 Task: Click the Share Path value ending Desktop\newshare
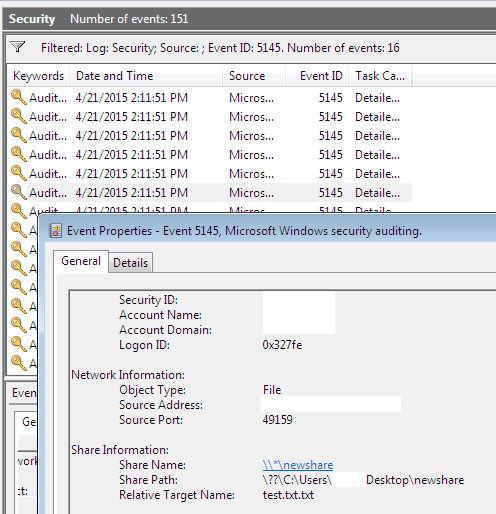363,480
